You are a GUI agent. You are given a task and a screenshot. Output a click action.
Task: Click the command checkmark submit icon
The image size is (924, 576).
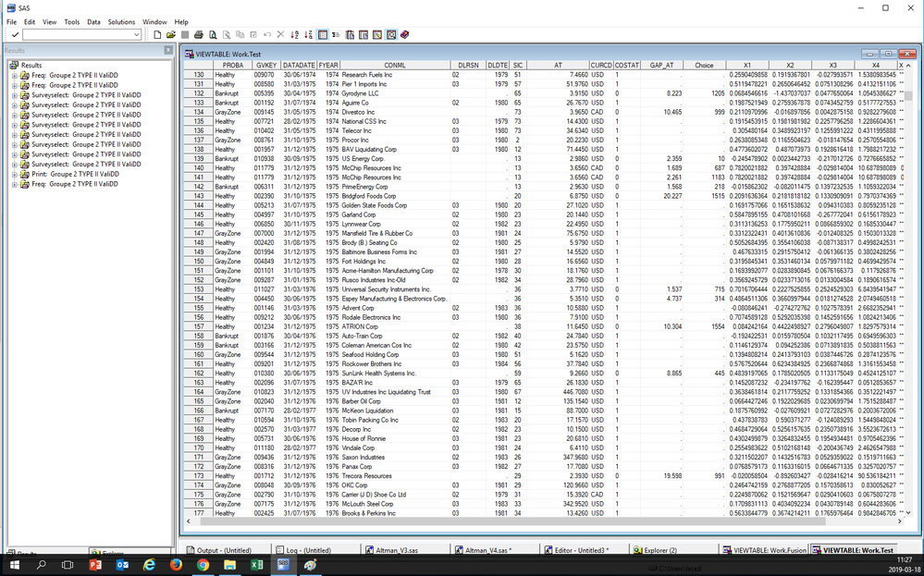pos(15,35)
